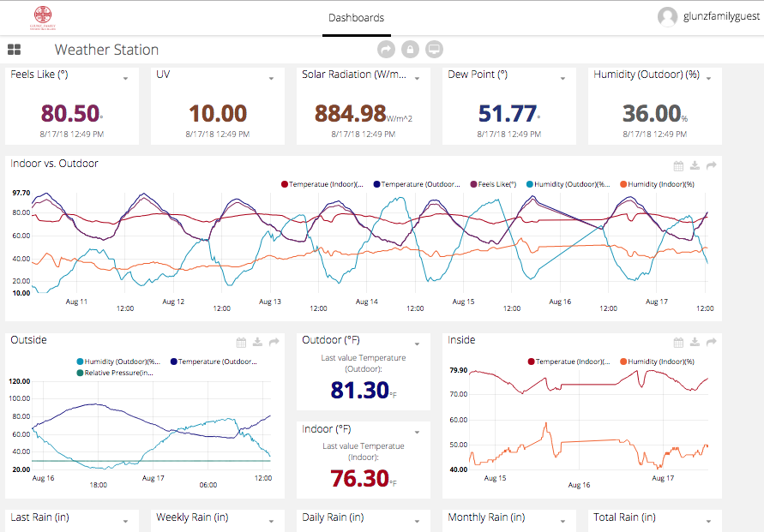Share the Outside chart widget
The height and width of the screenshot is (532, 764).
click(274, 343)
